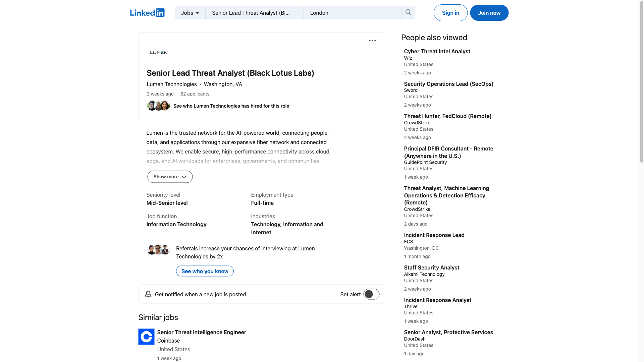Click the hired-employees avatar group
644x362 pixels.
[159, 106]
